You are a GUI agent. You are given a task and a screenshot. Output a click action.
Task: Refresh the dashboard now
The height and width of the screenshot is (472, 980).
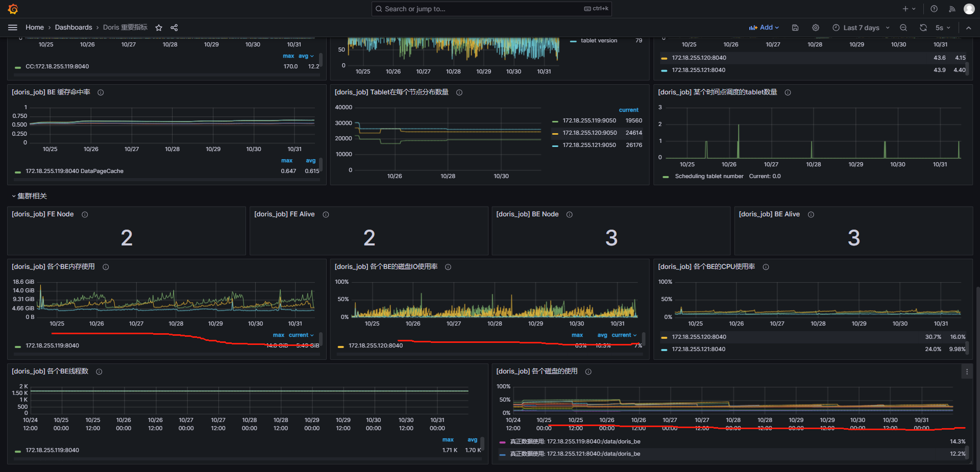point(923,28)
